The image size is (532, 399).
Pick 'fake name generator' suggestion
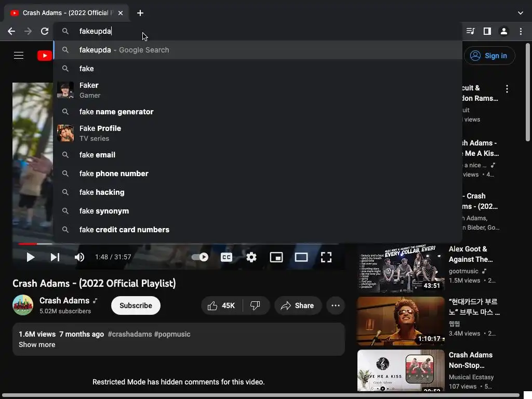click(x=258, y=112)
